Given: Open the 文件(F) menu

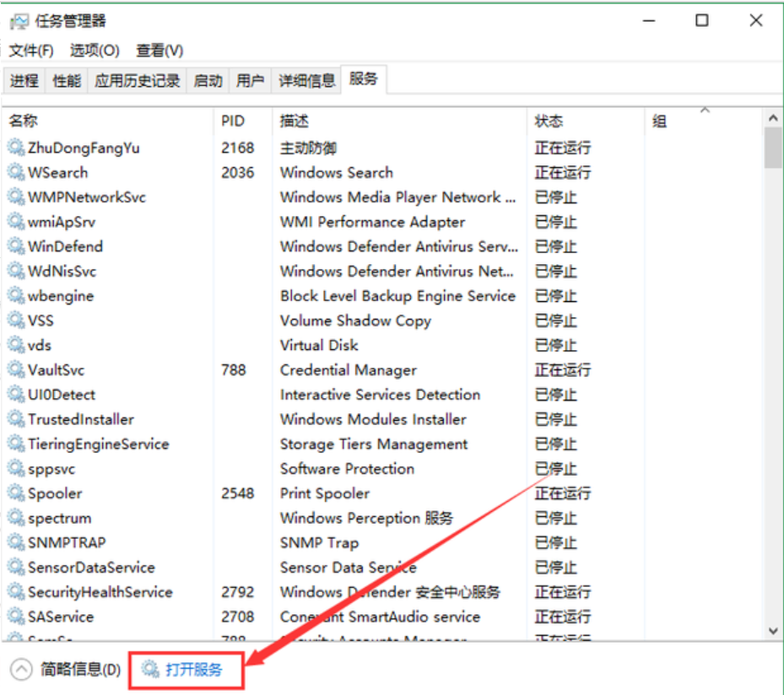Looking at the screenshot, I should 31,51.
